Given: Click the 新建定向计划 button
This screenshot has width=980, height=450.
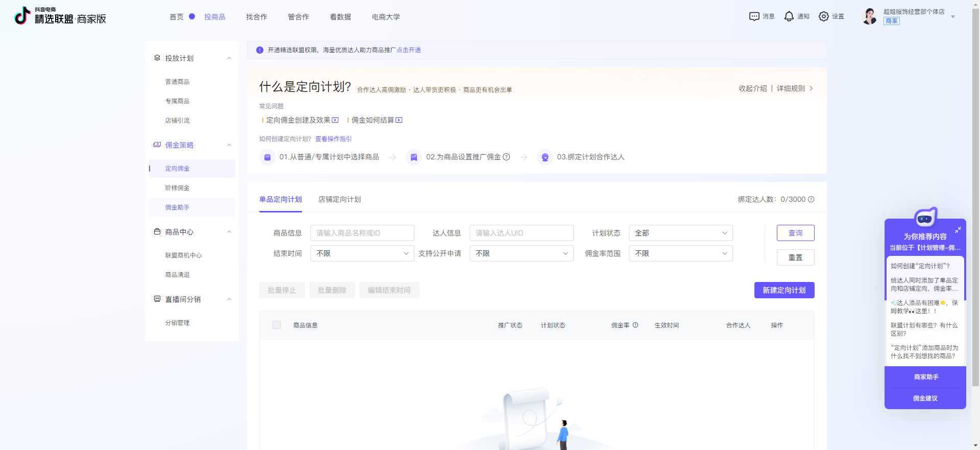Looking at the screenshot, I should [x=785, y=290].
